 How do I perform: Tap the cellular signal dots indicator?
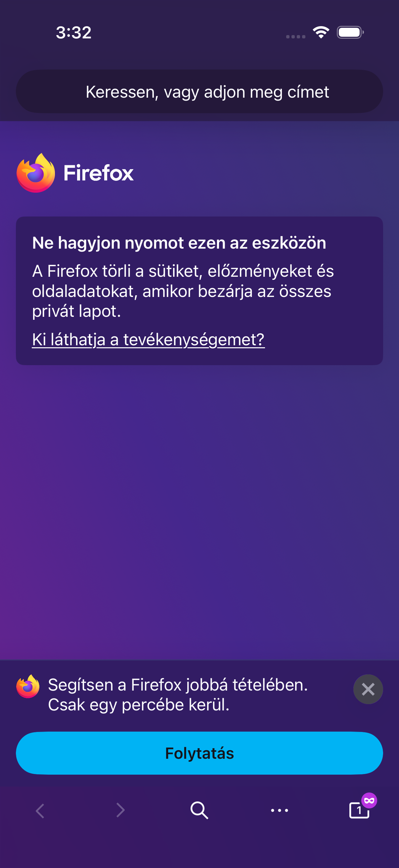point(296,36)
